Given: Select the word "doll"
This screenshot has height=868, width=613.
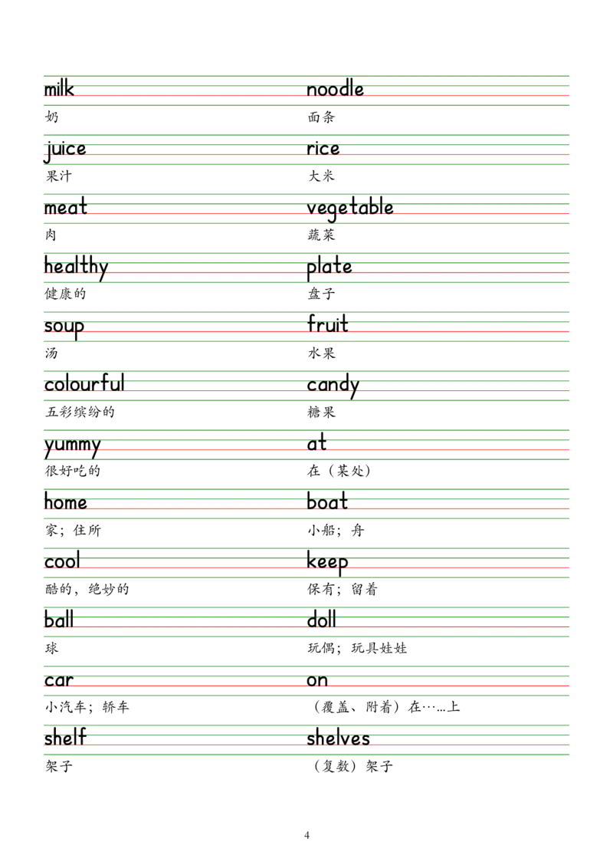Looking at the screenshot, I should 322,620.
